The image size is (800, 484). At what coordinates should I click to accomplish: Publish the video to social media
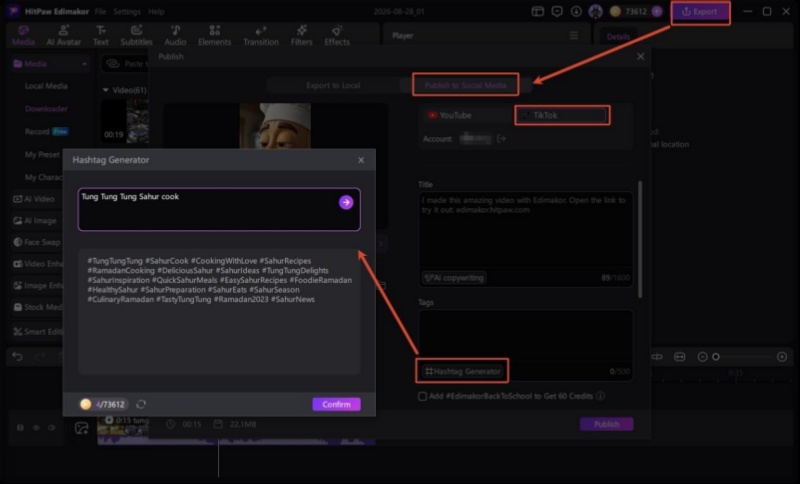click(x=606, y=424)
